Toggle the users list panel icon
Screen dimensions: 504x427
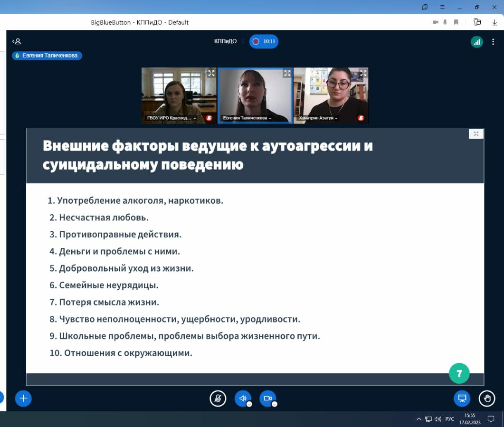pyautogui.click(x=17, y=42)
